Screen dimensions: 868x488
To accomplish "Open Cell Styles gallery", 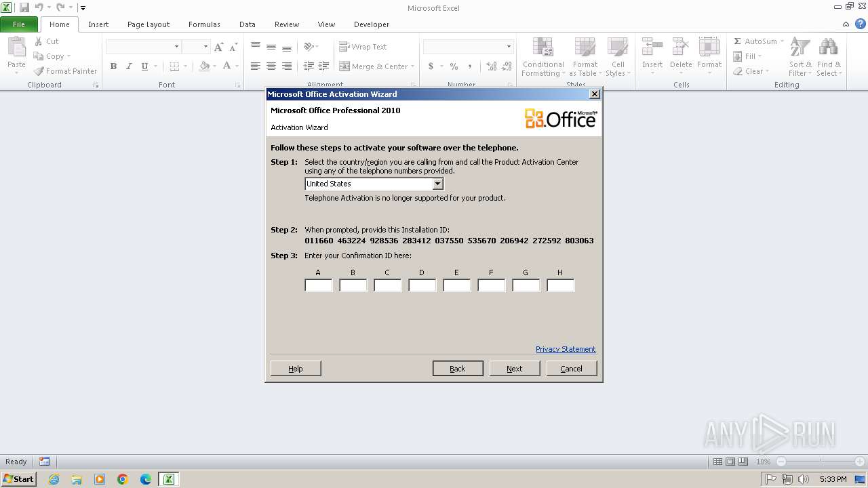I will [617, 58].
